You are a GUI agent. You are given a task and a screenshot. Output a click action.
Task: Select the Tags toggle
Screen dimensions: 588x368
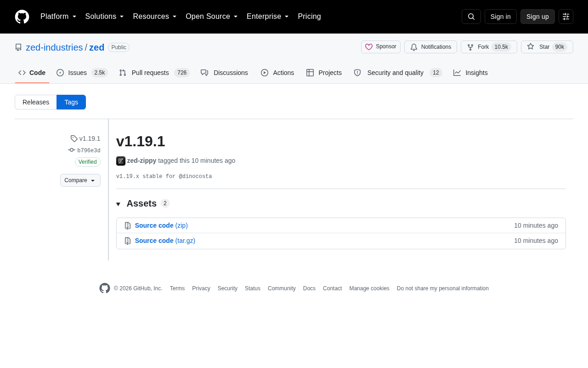(x=71, y=102)
